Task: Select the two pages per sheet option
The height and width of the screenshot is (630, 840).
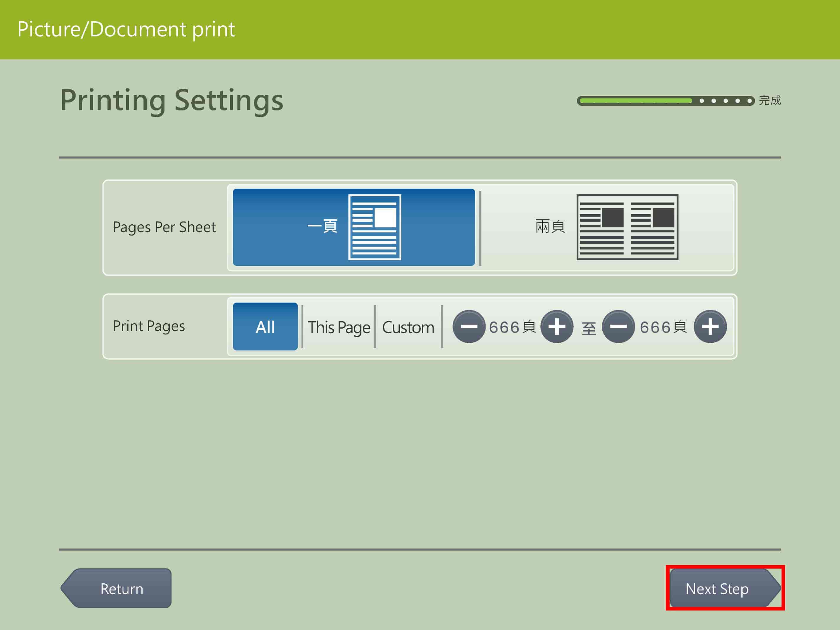Action: point(608,227)
